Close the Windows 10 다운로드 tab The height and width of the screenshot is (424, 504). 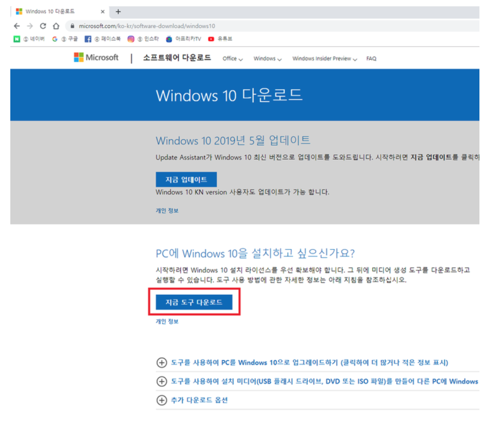pos(103,11)
